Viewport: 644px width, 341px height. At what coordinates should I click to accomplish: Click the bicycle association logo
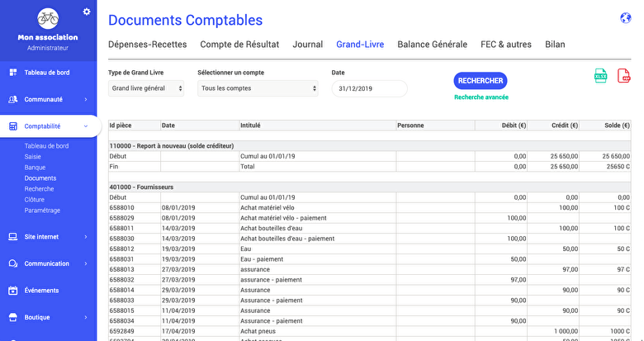point(48,19)
